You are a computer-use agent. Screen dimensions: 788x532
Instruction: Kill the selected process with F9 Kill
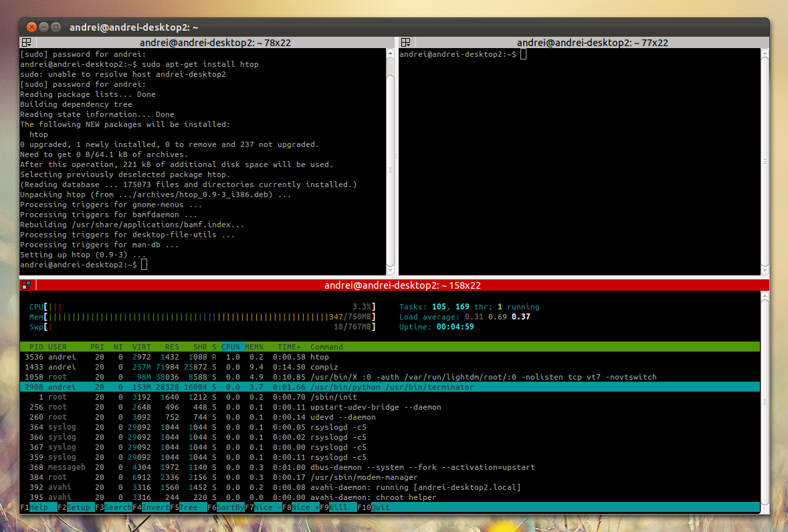338,507
